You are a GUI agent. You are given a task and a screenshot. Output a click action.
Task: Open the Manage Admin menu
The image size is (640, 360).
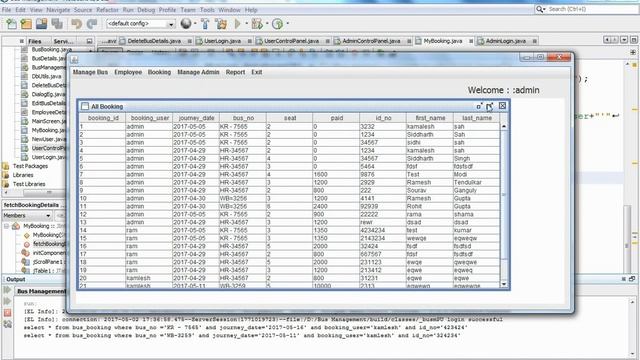[x=198, y=72]
